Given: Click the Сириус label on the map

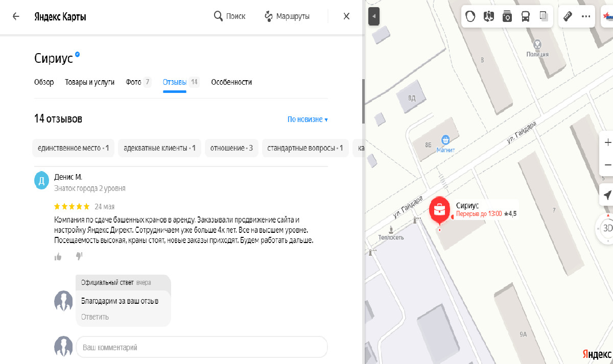Looking at the screenshot, I should [x=467, y=205].
